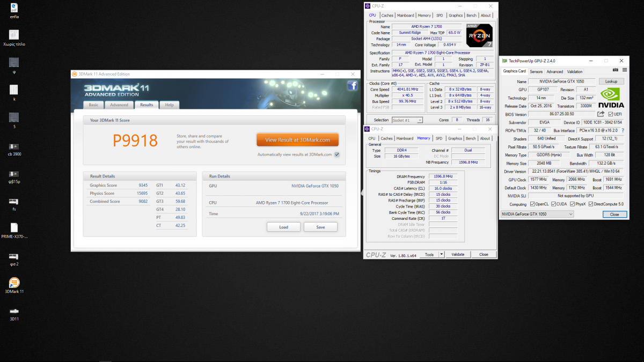Open the Help tab in 3DMark 11

pos(170,105)
